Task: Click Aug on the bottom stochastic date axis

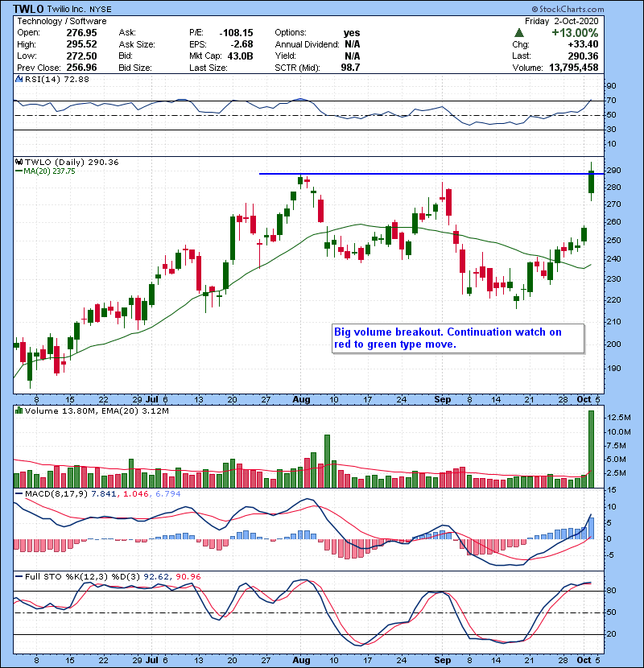Action: point(301,660)
